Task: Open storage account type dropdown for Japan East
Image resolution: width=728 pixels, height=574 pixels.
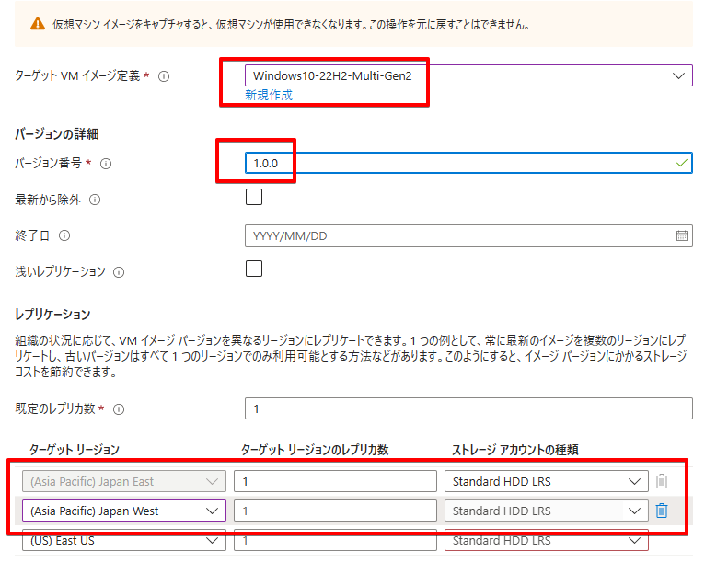Action: point(547,481)
